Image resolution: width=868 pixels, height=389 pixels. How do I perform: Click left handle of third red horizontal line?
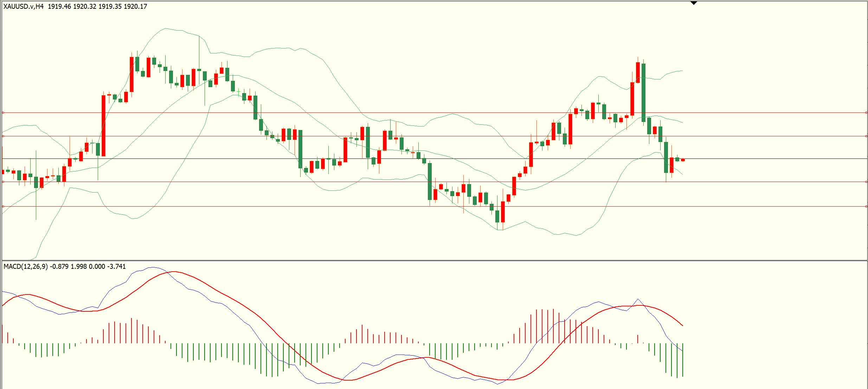click(x=3, y=182)
